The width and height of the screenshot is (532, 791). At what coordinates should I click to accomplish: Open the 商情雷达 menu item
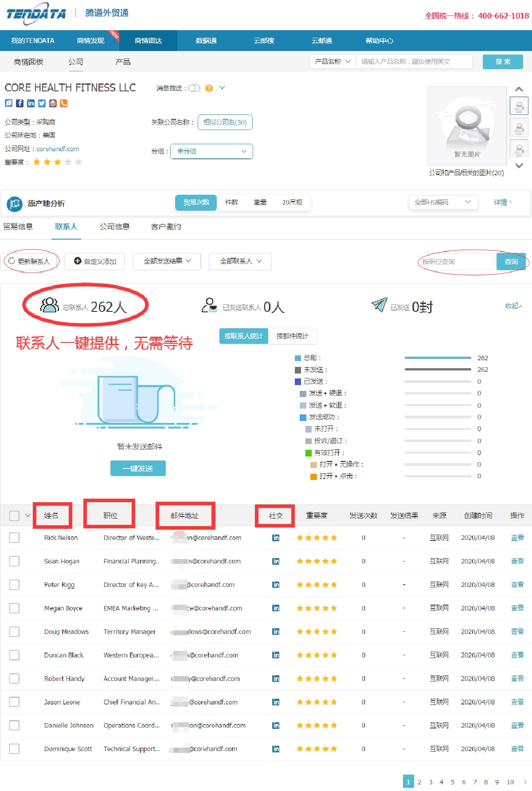click(x=149, y=41)
